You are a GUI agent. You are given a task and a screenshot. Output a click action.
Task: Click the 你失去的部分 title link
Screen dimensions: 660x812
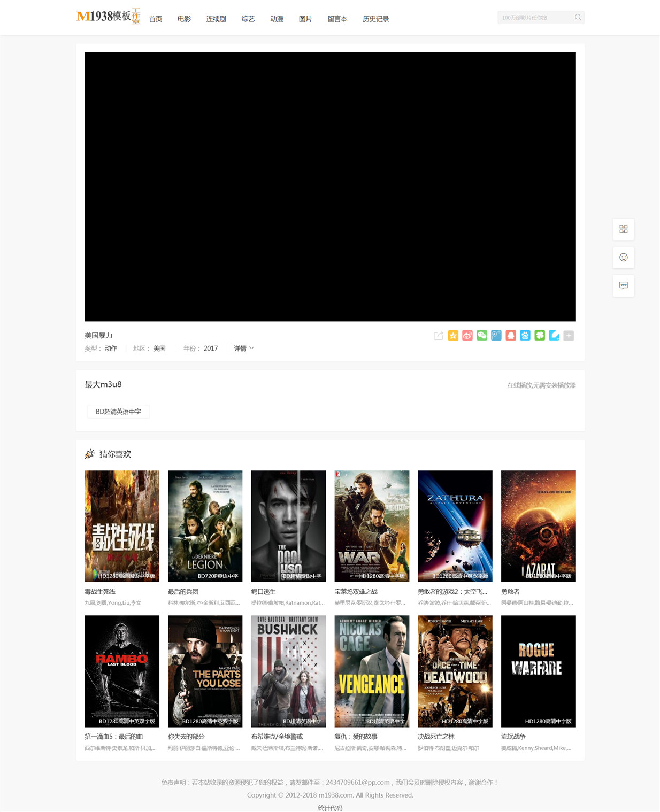pyautogui.click(x=186, y=737)
